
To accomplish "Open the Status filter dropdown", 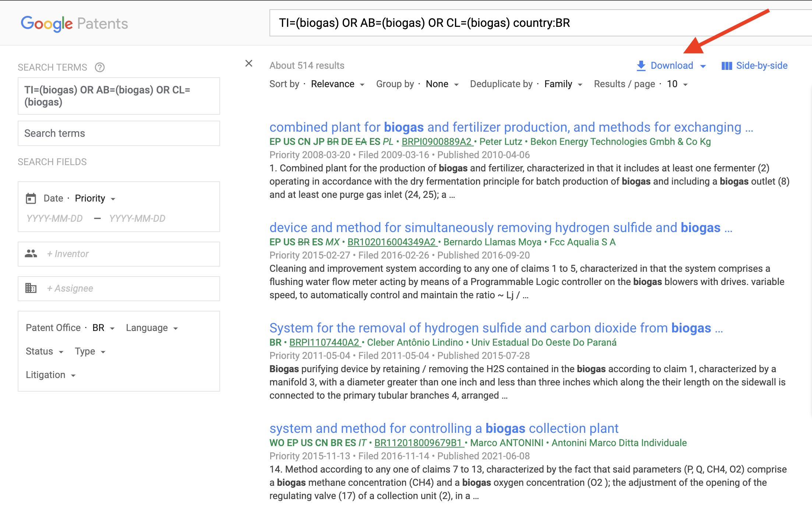I will (45, 352).
